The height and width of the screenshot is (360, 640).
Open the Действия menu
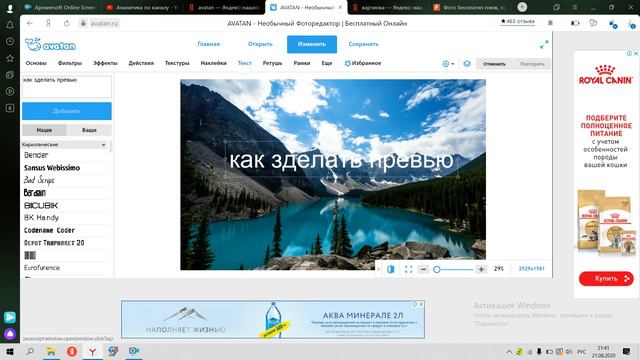click(141, 63)
